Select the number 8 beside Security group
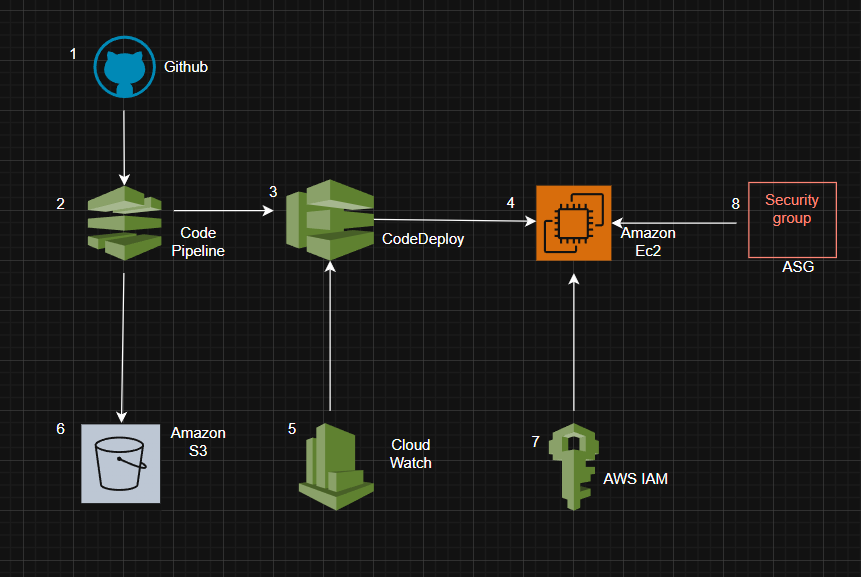 (x=736, y=204)
